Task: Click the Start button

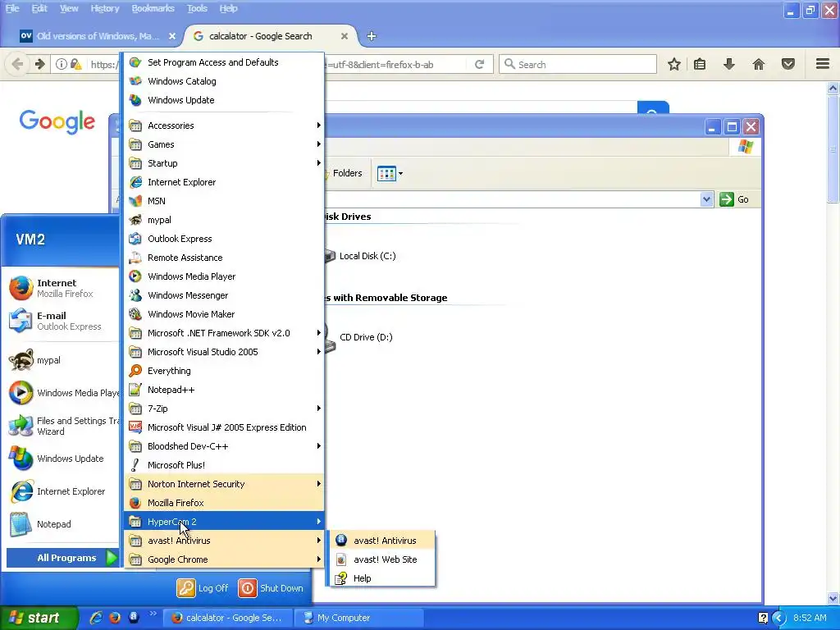Action: point(39,618)
